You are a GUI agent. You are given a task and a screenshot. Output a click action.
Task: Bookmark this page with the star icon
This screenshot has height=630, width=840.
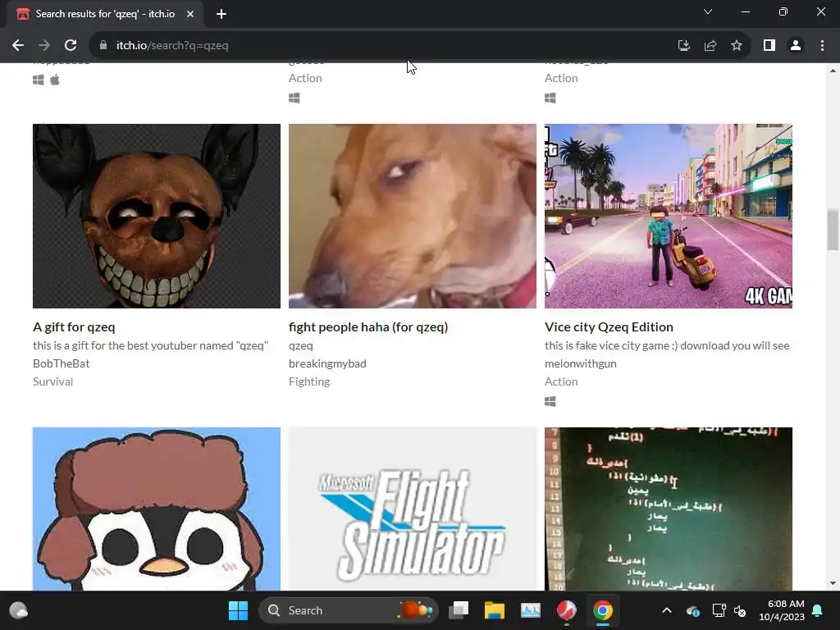[x=737, y=46]
